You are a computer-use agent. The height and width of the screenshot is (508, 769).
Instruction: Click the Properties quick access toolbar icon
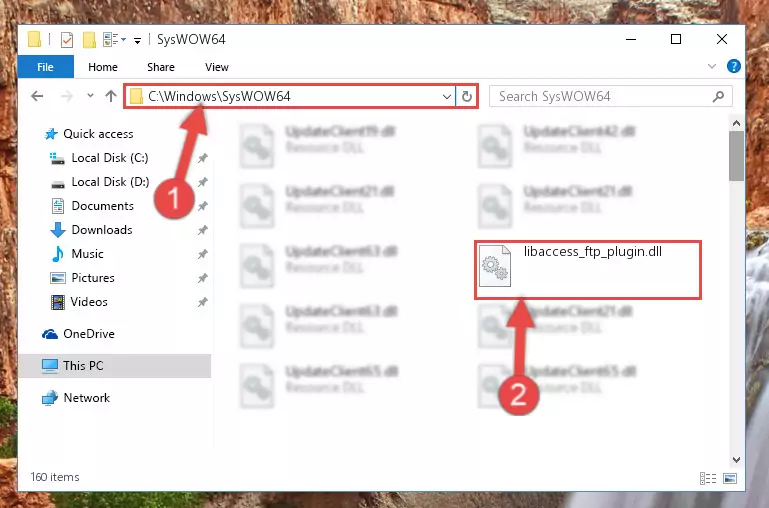[67, 40]
